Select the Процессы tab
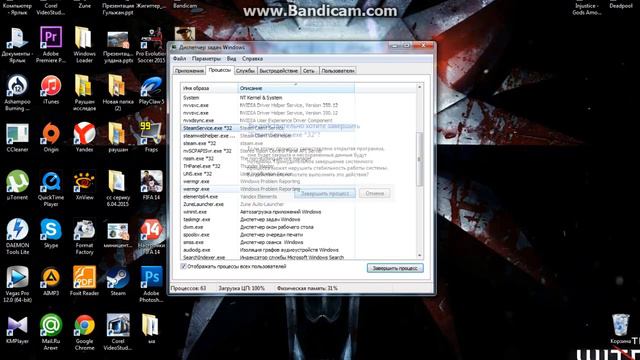Image resolution: width=640 pixels, height=360 pixels. click(x=220, y=70)
